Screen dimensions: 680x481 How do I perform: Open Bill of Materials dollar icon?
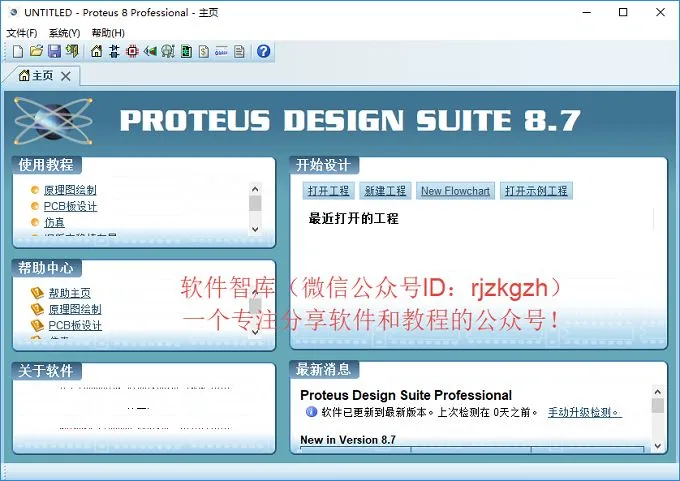[x=204, y=51]
